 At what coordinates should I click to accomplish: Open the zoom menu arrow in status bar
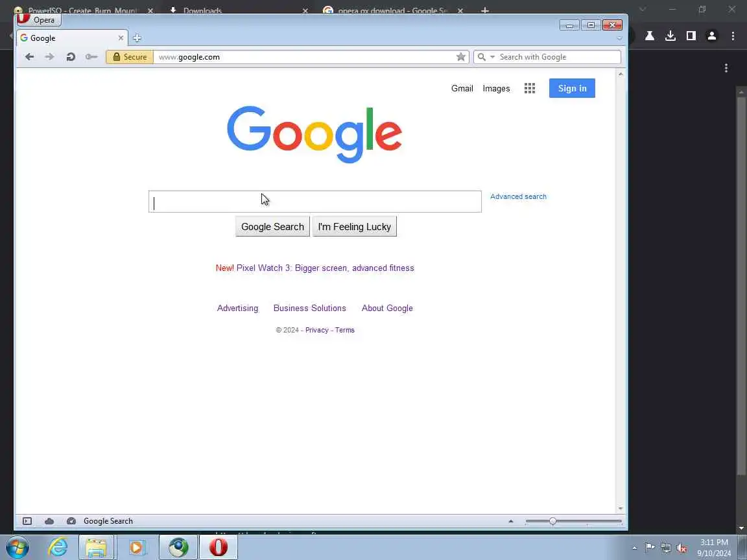pyautogui.click(x=511, y=521)
